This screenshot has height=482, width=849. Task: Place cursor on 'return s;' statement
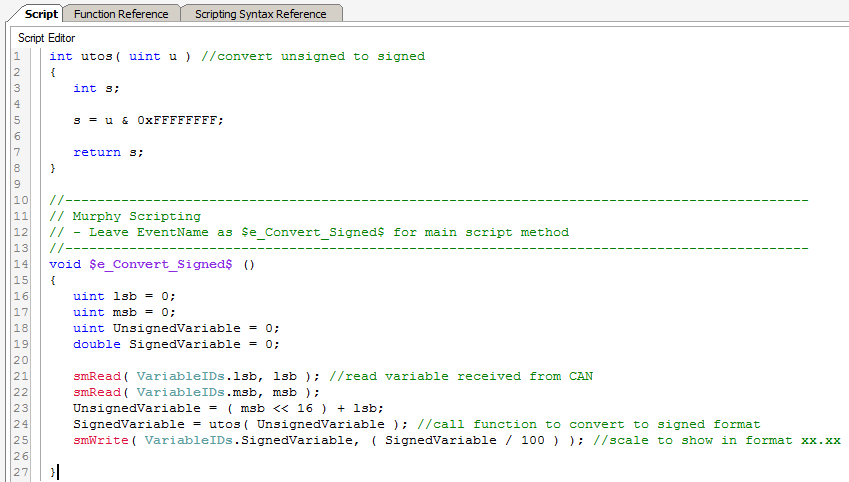coord(108,152)
